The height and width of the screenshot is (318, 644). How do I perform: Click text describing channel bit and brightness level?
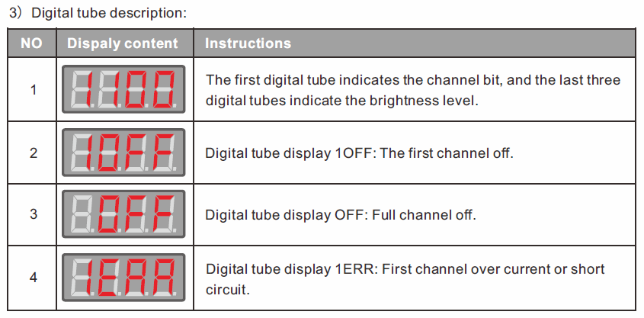[413, 90]
